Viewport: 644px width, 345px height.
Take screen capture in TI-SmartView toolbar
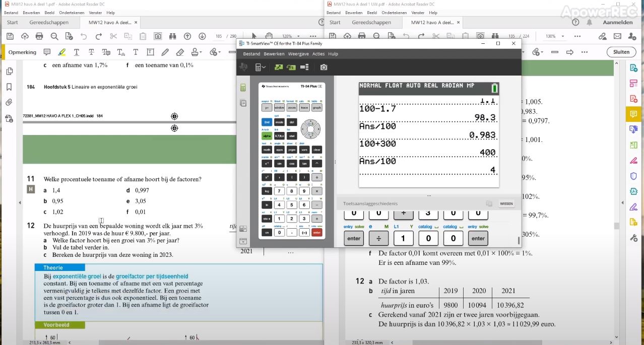pyautogui.click(x=324, y=67)
